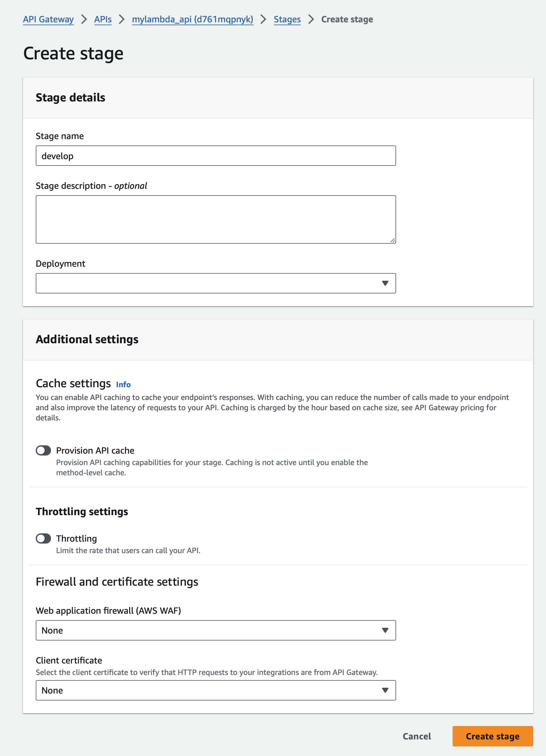The image size is (546, 756).
Task: Click the Provision API cache label
Action: tap(95, 450)
